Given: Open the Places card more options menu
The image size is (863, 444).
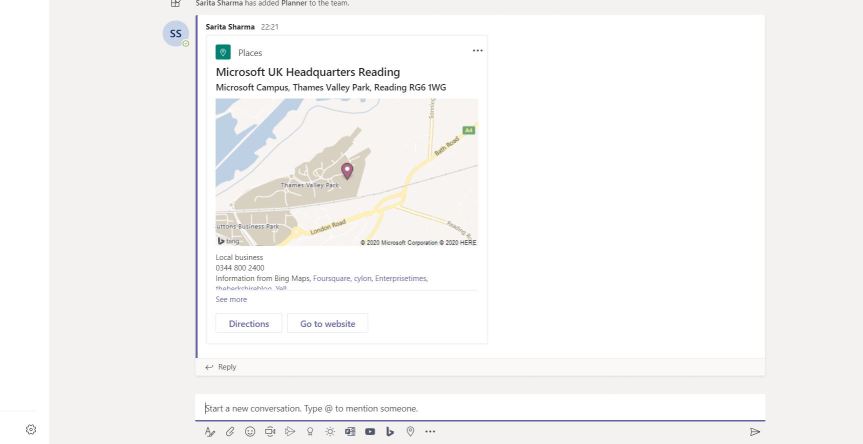Looking at the screenshot, I should (x=477, y=51).
